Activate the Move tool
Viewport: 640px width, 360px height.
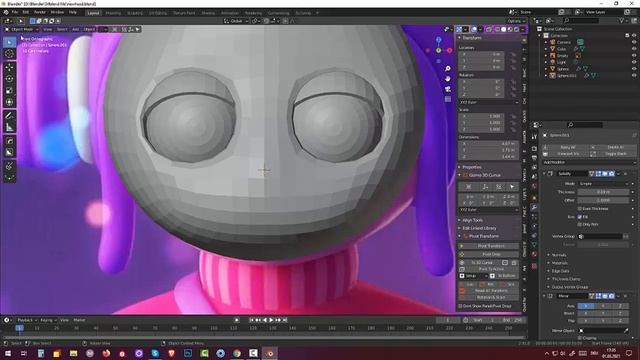[10, 67]
